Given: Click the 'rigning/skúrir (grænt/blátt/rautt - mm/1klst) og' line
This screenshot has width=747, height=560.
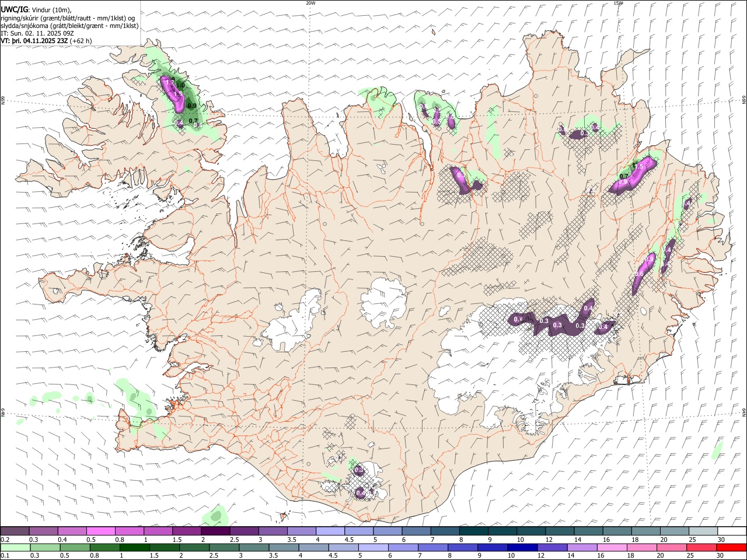Looking at the screenshot, I should coord(68,17).
